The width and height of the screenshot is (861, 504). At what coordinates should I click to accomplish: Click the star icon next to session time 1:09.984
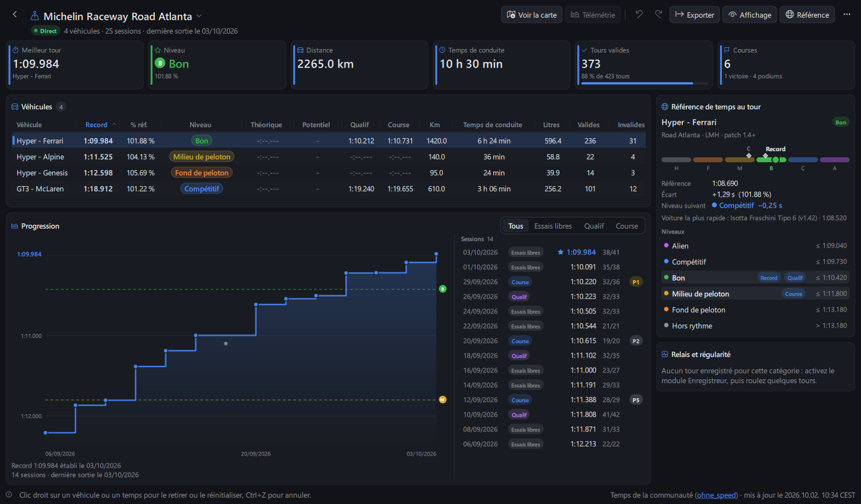click(x=560, y=252)
